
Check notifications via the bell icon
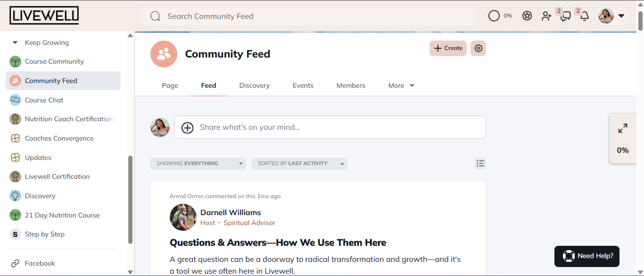click(x=585, y=16)
